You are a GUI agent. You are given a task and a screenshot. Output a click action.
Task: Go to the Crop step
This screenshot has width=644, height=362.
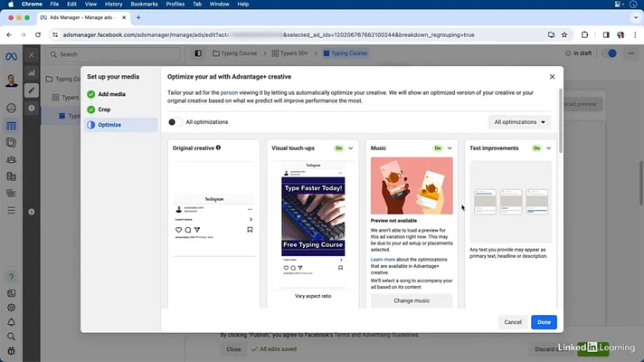(105, 110)
